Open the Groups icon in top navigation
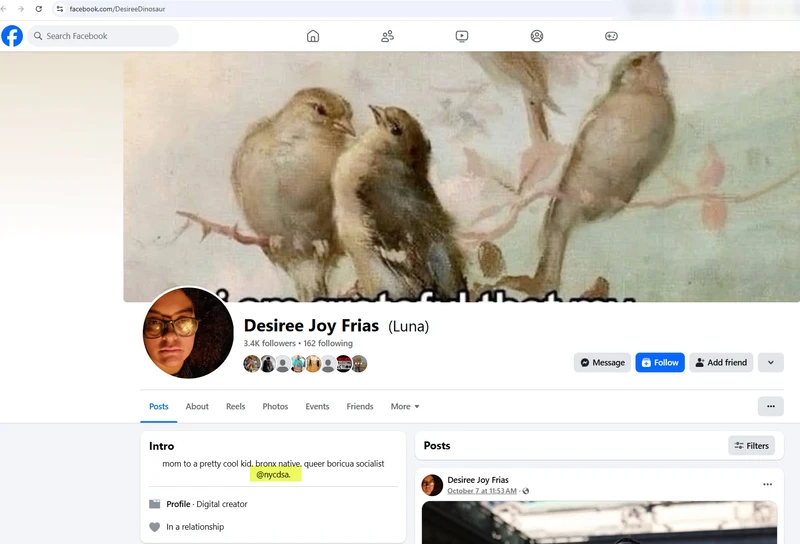 [x=537, y=36]
